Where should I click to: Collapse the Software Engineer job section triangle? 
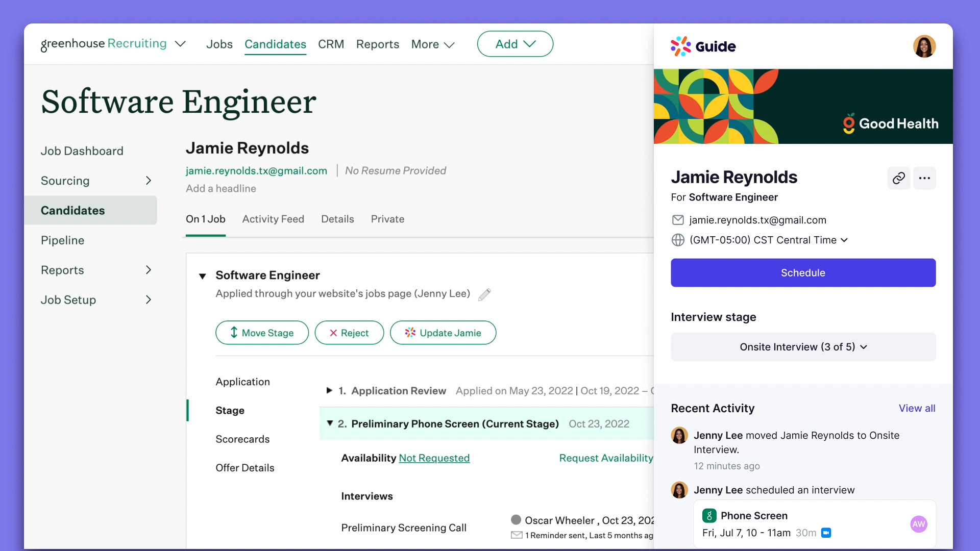pos(203,276)
